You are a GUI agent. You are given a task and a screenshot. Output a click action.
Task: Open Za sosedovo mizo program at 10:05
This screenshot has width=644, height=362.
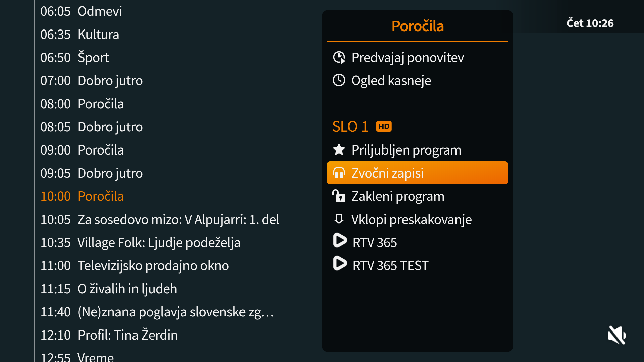pyautogui.click(x=160, y=220)
